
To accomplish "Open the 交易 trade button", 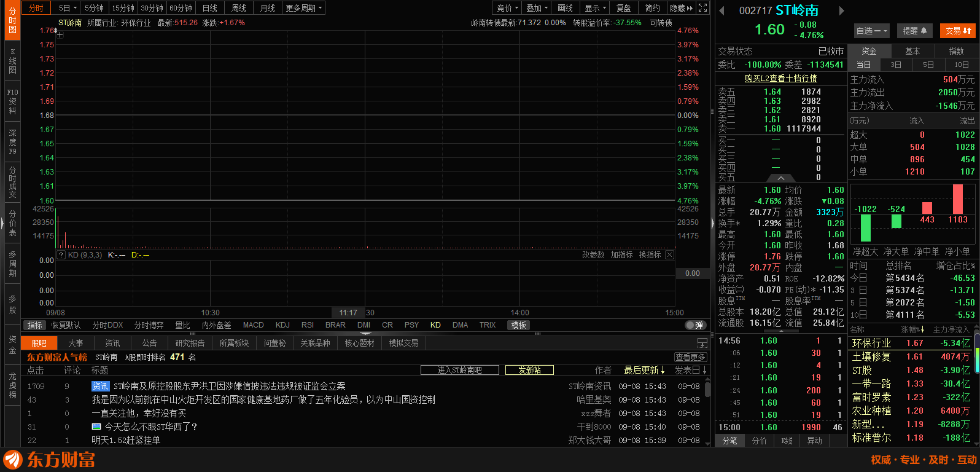I will click(959, 31).
